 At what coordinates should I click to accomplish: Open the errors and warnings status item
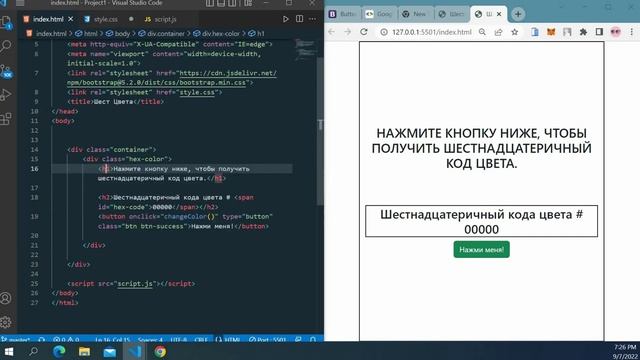click(66, 340)
